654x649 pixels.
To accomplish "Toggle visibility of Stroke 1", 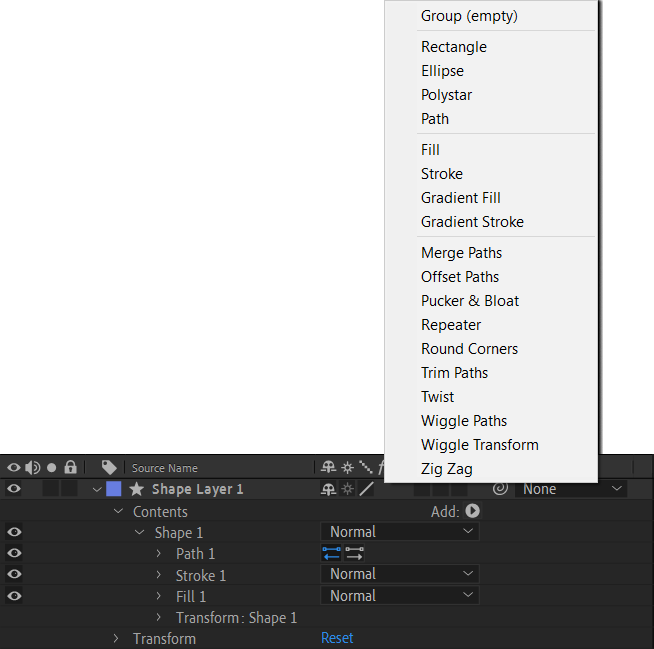I will tap(14, 574).
